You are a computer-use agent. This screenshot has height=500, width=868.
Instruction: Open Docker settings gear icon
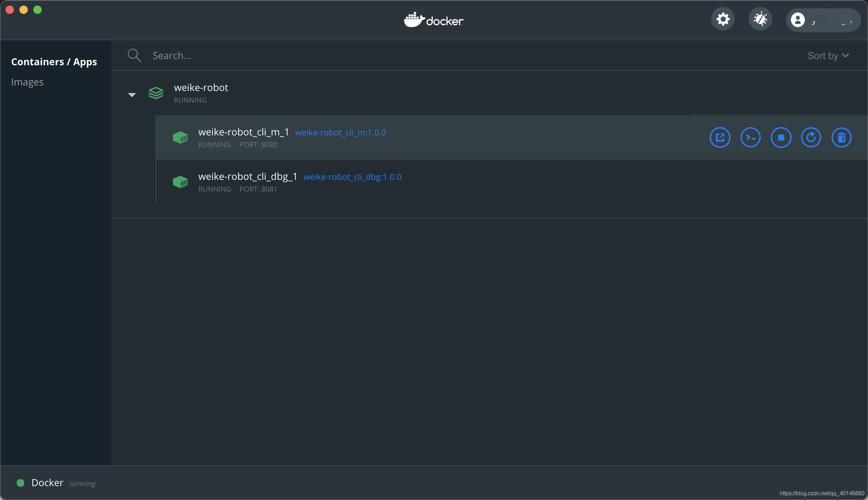click(x=723, y=19)
